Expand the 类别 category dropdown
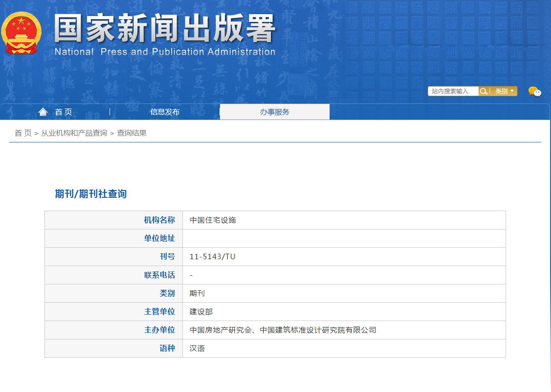The width and height of the screenshot is (551, 392). [504, 91]
